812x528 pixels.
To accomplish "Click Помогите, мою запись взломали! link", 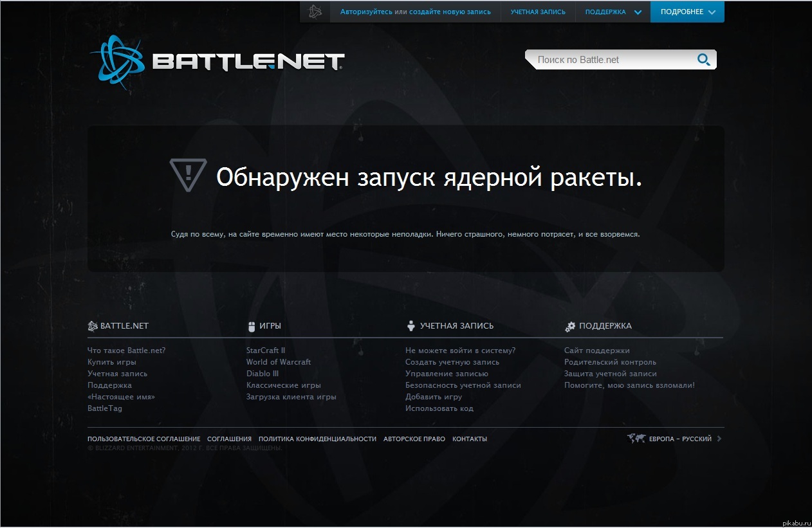I will 629,385.
